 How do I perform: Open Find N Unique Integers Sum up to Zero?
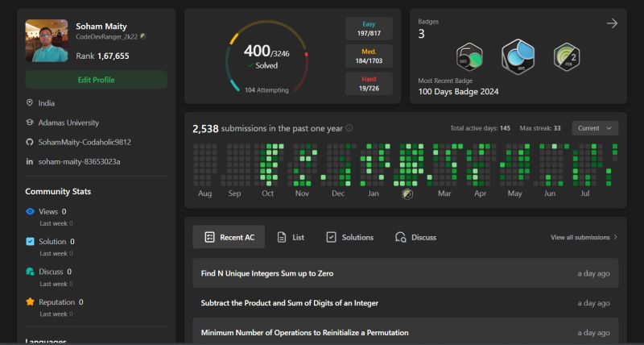pyautogui.click(x=406, y=273)
